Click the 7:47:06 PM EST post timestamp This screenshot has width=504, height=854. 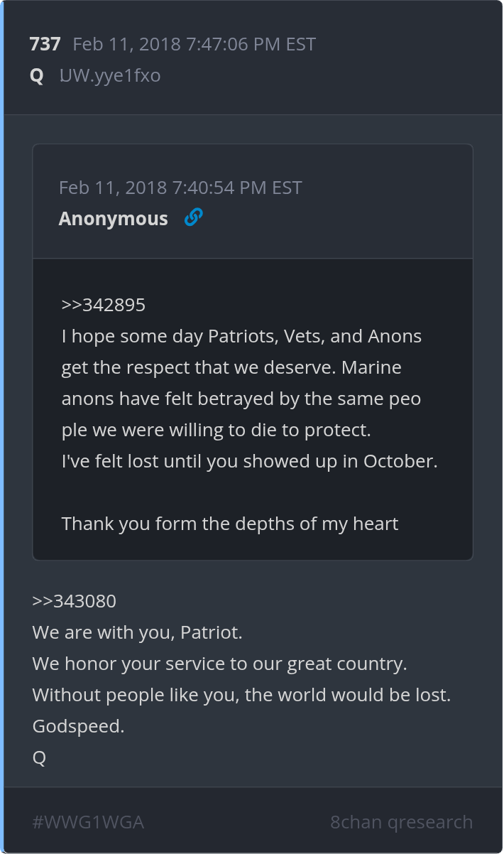coord(195,44)
